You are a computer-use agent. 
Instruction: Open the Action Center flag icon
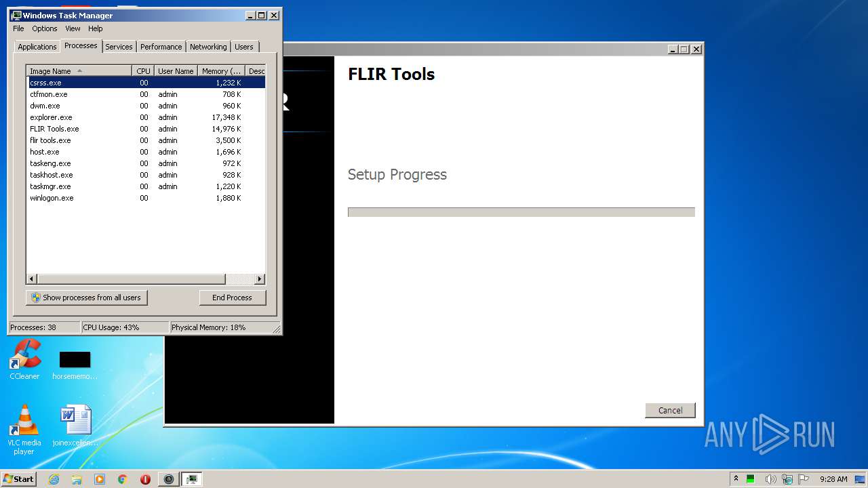click(804, 479)
